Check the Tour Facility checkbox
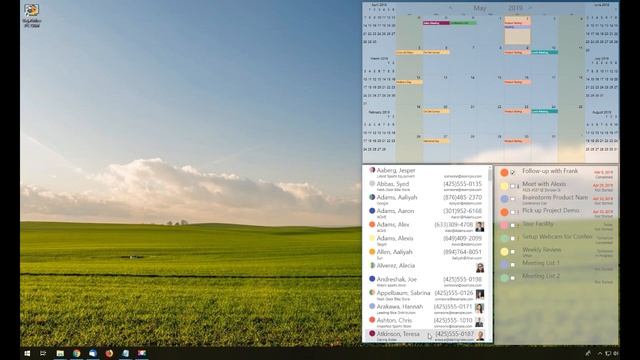The width and height of the screenshot is (640, 360). (513, 225)
